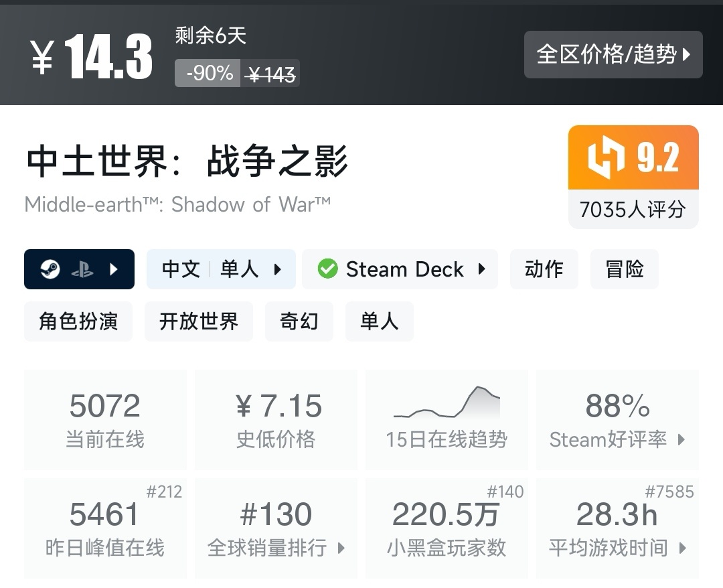This screenshot has width=723, height=588.
Task: Select the 冒险 genre tag
Action: coord(624,269)
